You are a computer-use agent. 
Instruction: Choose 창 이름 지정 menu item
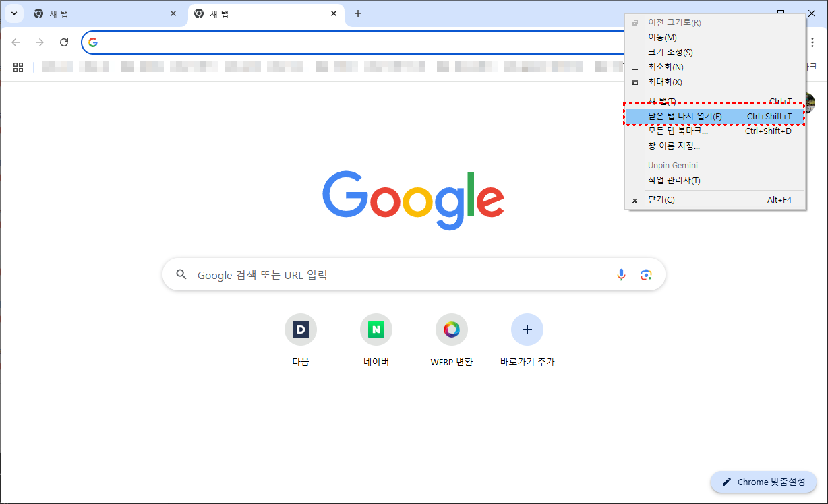[715, 146]
